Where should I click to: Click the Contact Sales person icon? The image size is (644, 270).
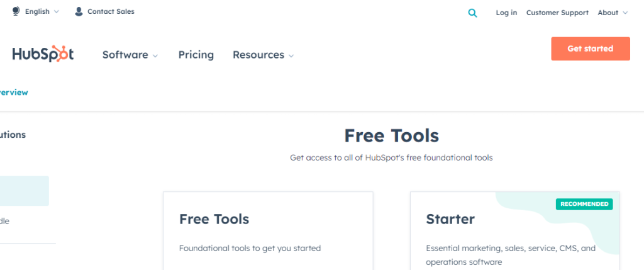[79, 11]
